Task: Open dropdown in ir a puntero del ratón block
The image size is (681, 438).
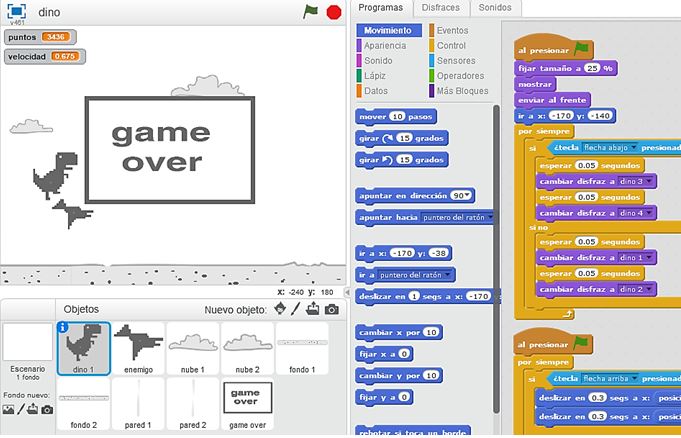Action: [x=448, y=275]
